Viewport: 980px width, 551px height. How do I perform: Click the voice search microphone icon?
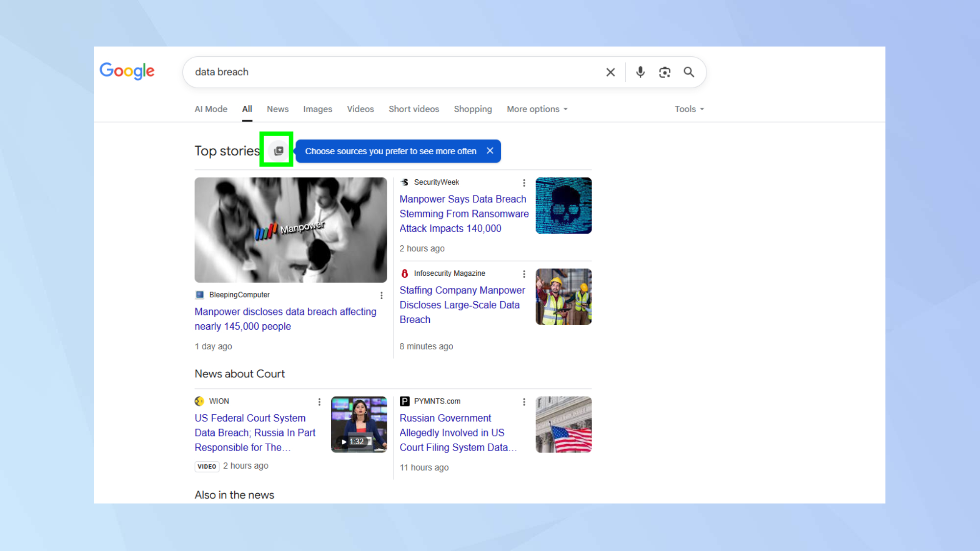tap(640, 72)
